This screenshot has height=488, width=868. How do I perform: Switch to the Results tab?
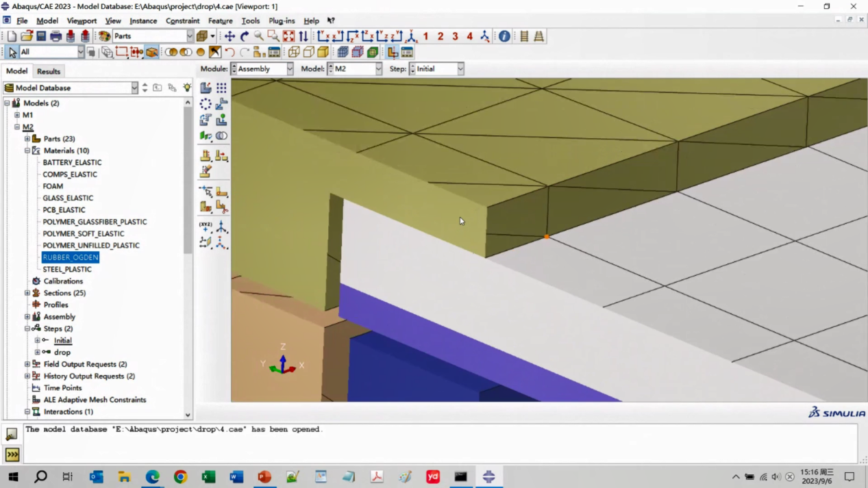(49, 71)
